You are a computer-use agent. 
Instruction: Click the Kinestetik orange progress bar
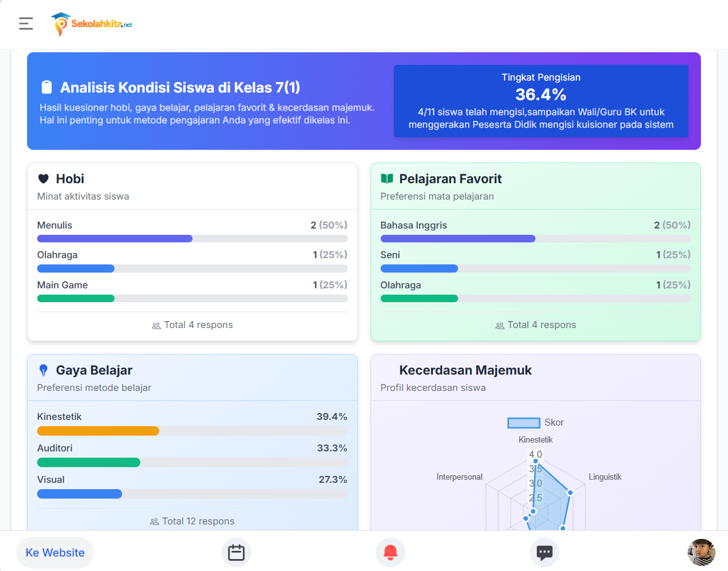(98, 431)
